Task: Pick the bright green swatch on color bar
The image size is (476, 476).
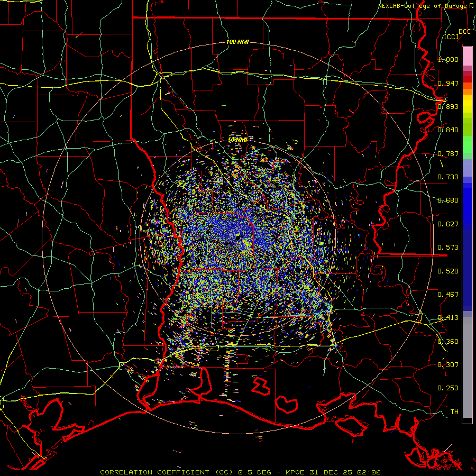Action: click(x=467, y=144)
